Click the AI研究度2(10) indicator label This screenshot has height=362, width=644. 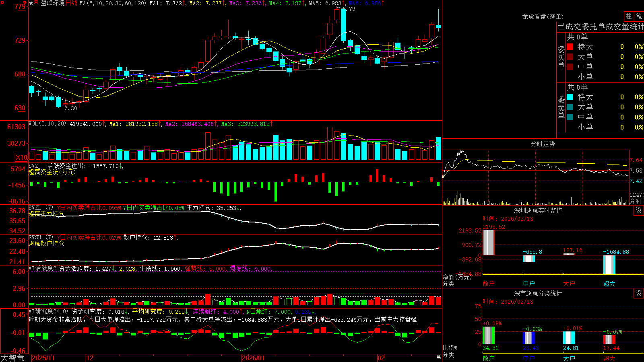point(48,311)
